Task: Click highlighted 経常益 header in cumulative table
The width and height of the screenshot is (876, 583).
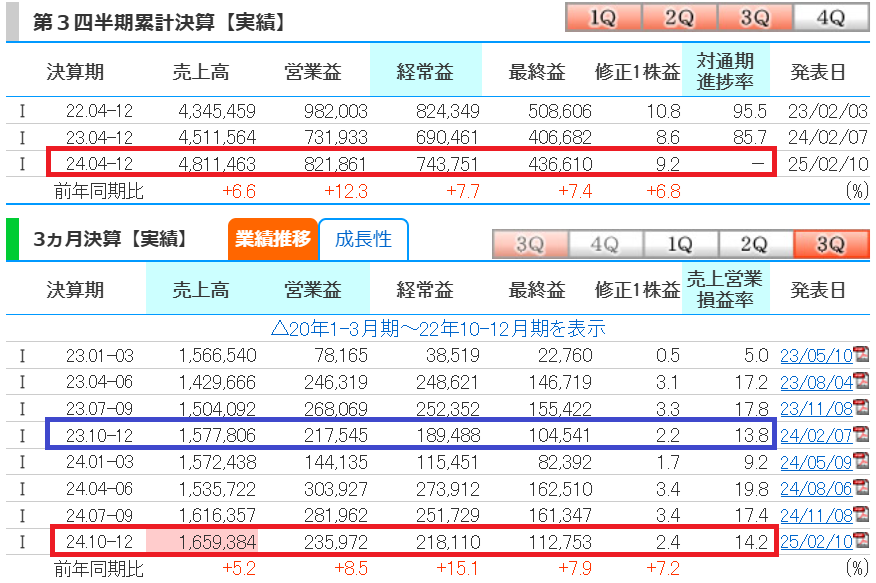Action: point(425,71)
